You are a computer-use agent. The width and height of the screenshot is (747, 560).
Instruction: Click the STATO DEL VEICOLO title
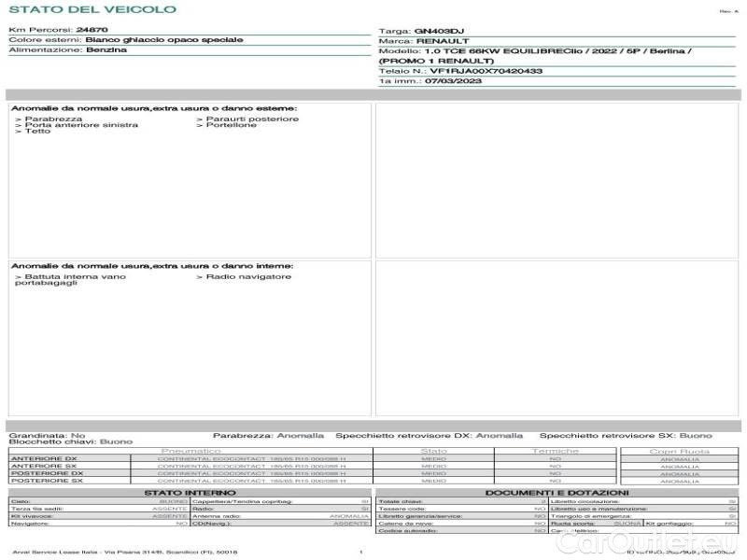pos(92,9)
